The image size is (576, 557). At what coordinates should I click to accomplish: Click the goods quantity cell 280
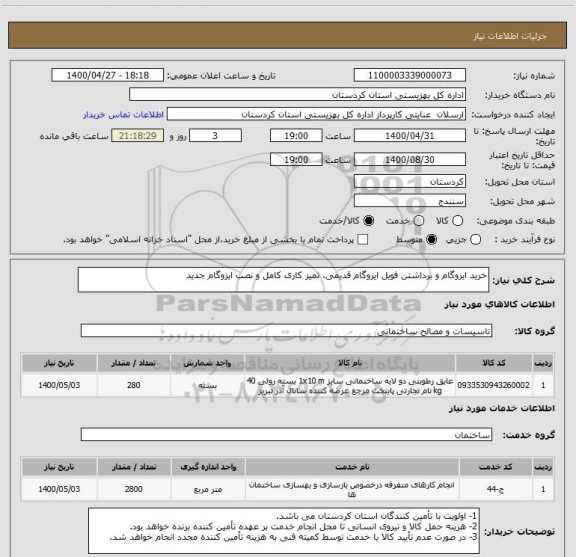tap(134, 385)
